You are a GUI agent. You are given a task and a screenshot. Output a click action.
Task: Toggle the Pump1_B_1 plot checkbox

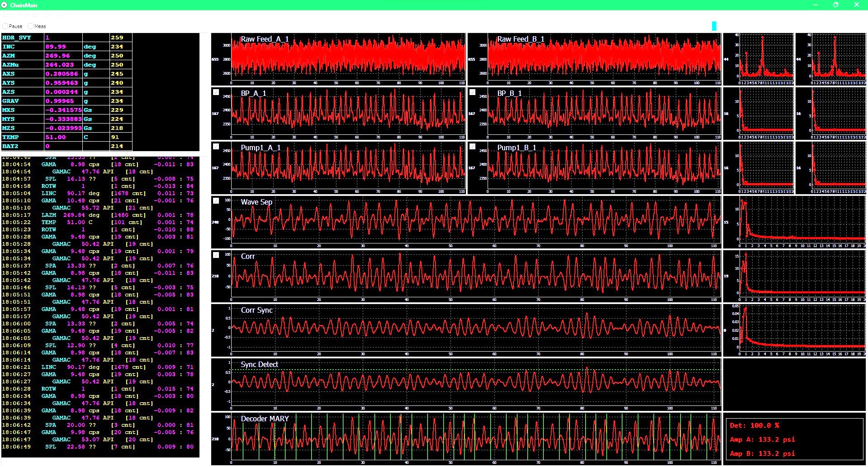coord(472,147)
